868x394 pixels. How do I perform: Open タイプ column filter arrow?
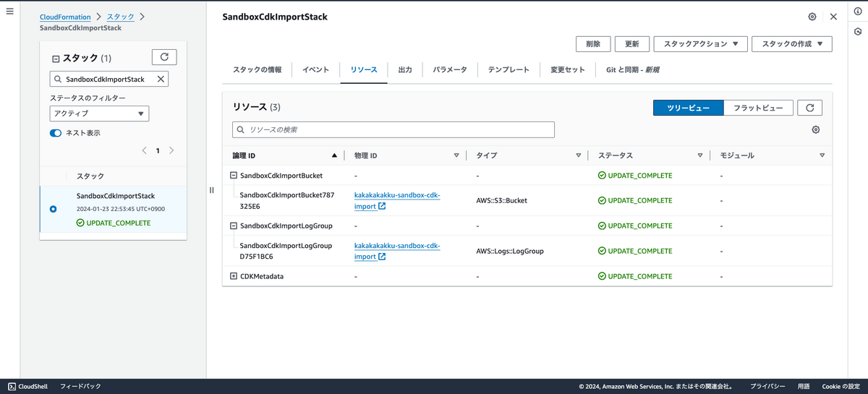click(x=579, y=155)
